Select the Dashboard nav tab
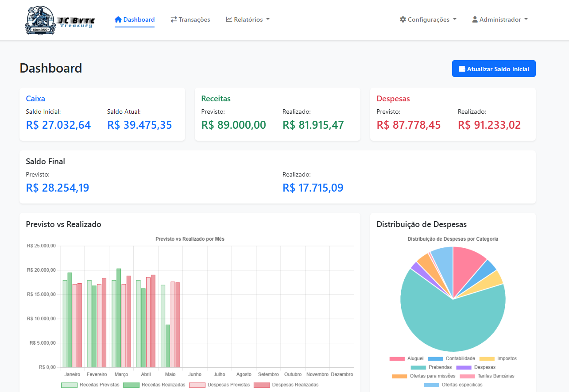The image size is (569, 392). click(x=135, y=19)
